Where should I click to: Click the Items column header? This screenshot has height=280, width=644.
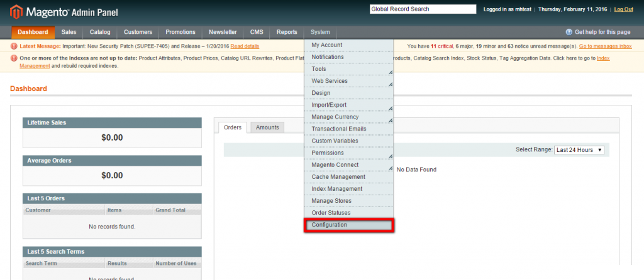click(x=129, y=210)
